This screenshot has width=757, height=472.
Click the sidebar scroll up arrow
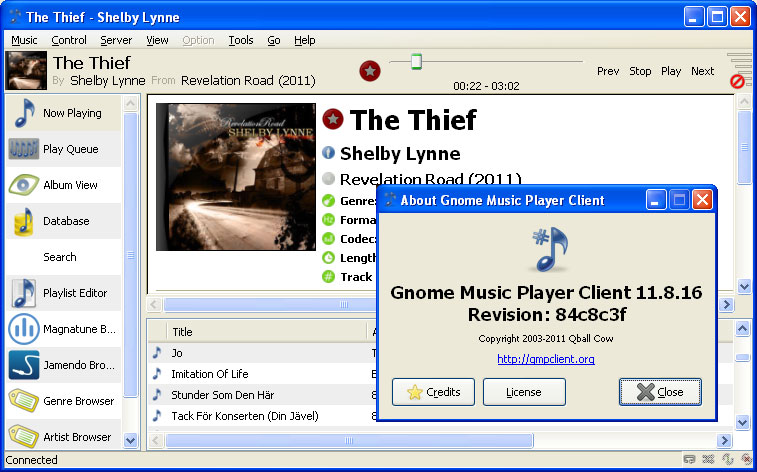130,103
